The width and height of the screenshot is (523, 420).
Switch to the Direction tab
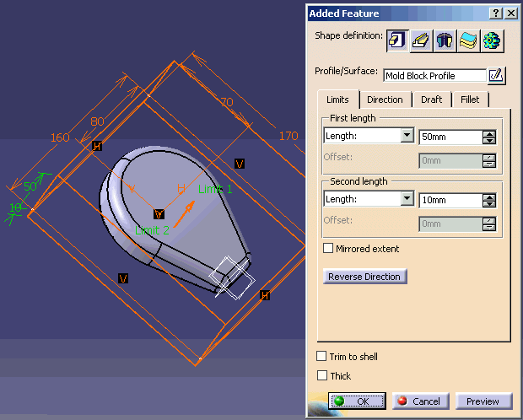coord(385,100)
